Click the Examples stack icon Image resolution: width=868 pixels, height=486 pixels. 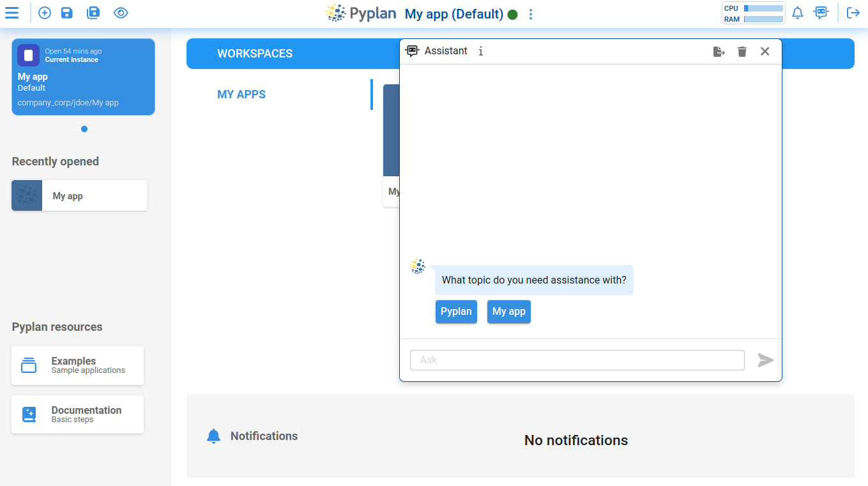point(29,365)
